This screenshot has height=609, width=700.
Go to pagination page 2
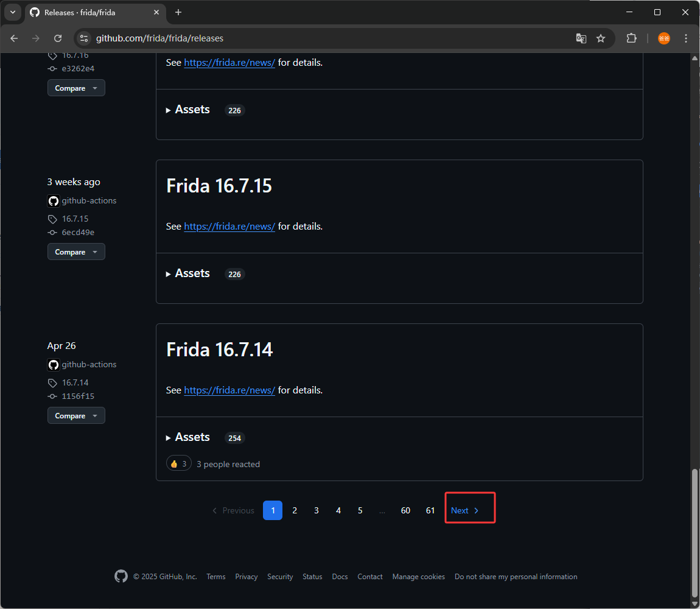pyautogui.click(x=295, y=510)
